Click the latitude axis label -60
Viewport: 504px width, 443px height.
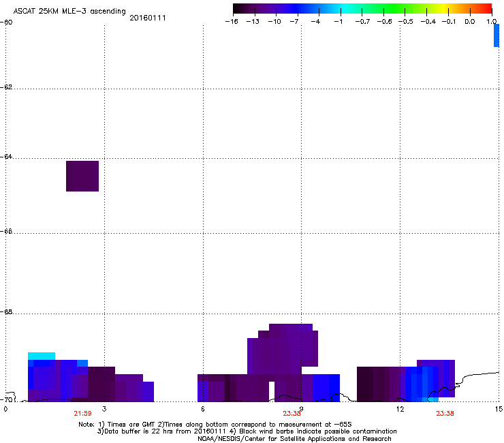tap(6, 22)
